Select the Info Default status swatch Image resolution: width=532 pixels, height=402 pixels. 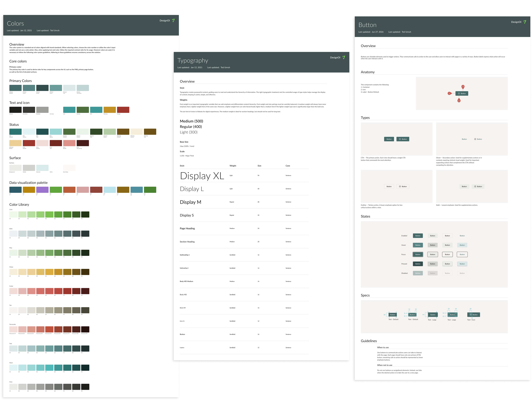(x=15, y=132)
